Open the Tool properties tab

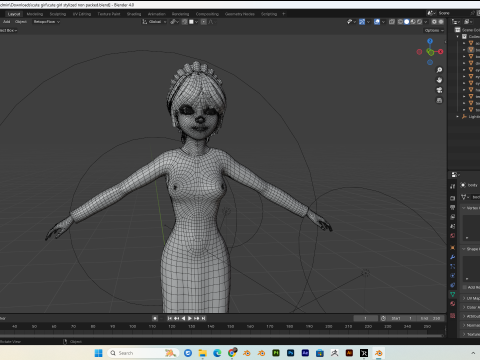[x=452, y=187]
